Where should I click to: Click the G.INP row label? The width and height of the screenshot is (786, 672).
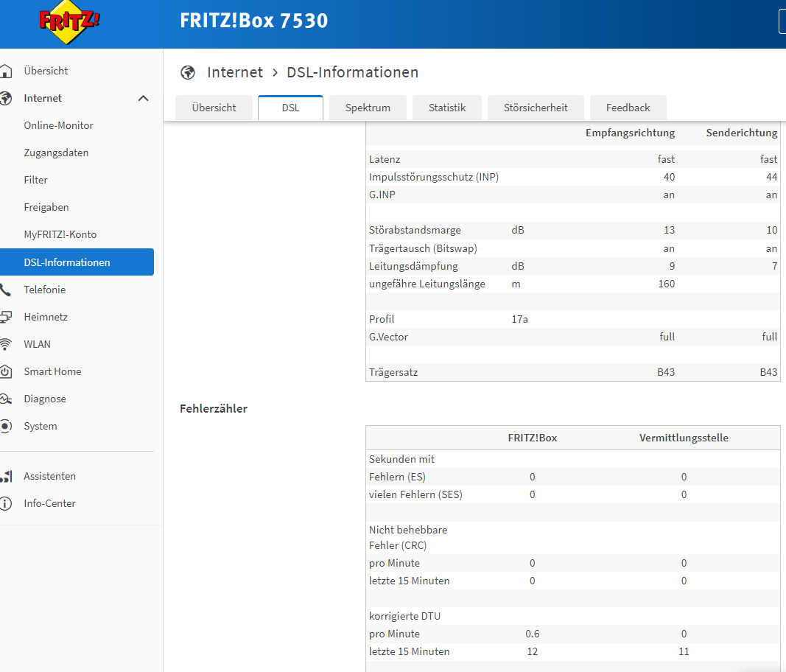pos(382,195)
